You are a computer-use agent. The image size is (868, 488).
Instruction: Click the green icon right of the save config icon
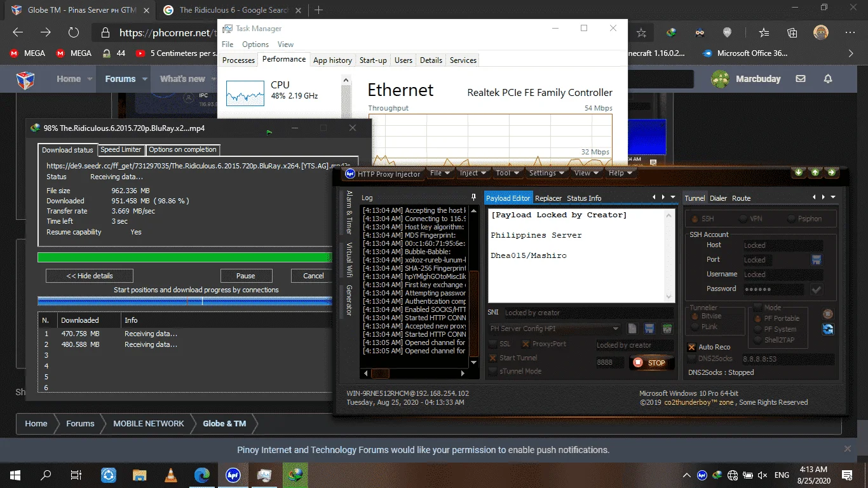[667, 329]
